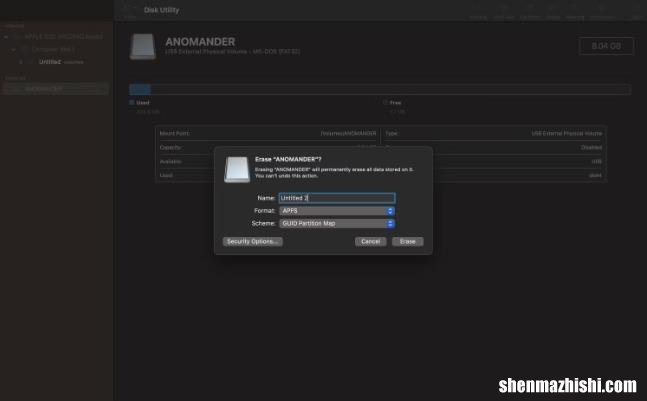
Task: Click the disk usage bar
Action: point(380,89)
